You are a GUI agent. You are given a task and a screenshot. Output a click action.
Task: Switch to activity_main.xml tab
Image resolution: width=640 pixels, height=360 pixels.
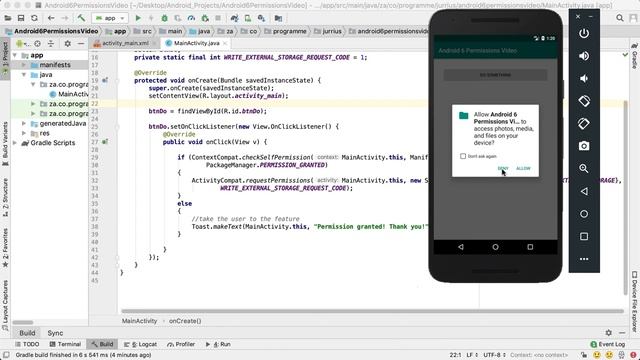coord(125,43)
